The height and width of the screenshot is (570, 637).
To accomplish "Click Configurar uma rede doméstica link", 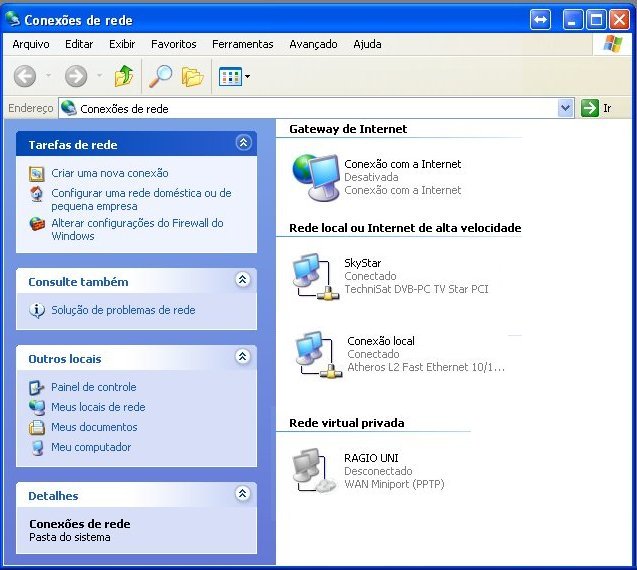I will tap(141, 199).
